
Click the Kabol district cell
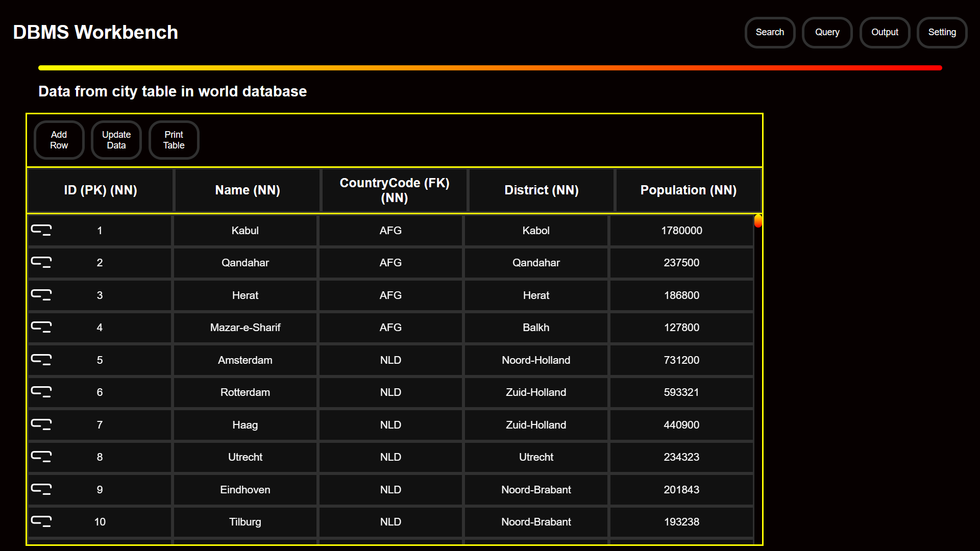(536, 231)
